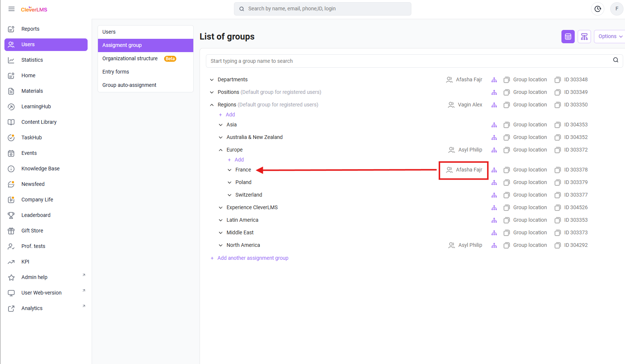Viewport: 625px width, 364px height.
Task: Open the hamburger menu icon
Action: point(11,9)
